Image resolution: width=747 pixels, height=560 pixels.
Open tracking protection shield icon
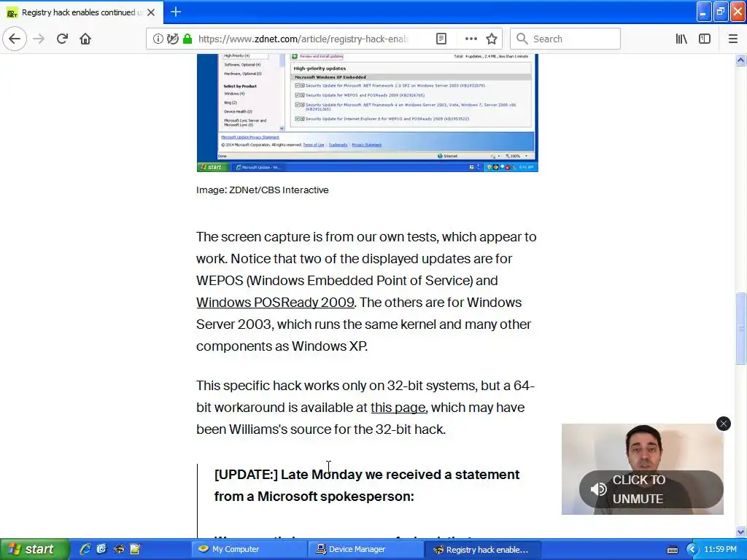(x=172, y=39)
